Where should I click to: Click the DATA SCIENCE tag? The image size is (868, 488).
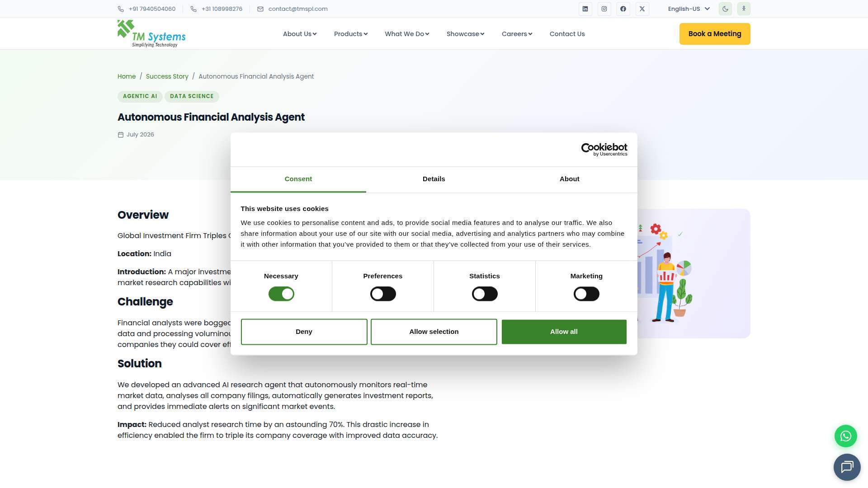pyautogui.click(x=192, y=96)
